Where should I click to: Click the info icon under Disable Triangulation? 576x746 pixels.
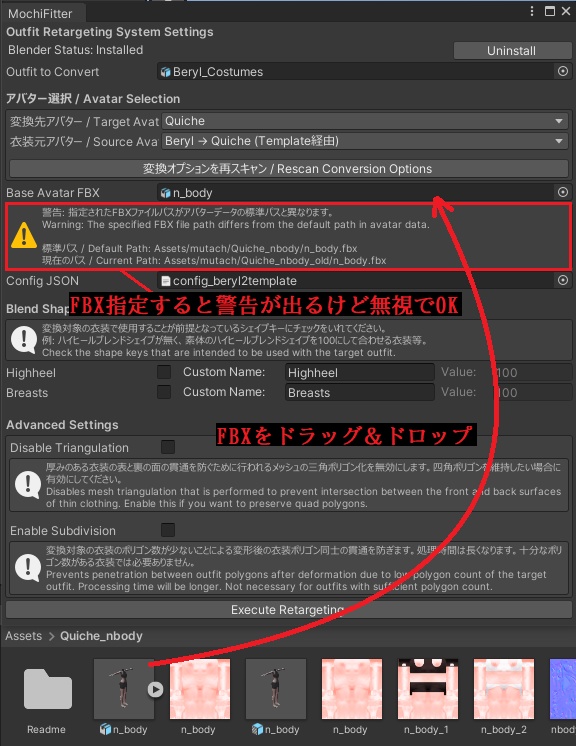(x=28, y=485)
